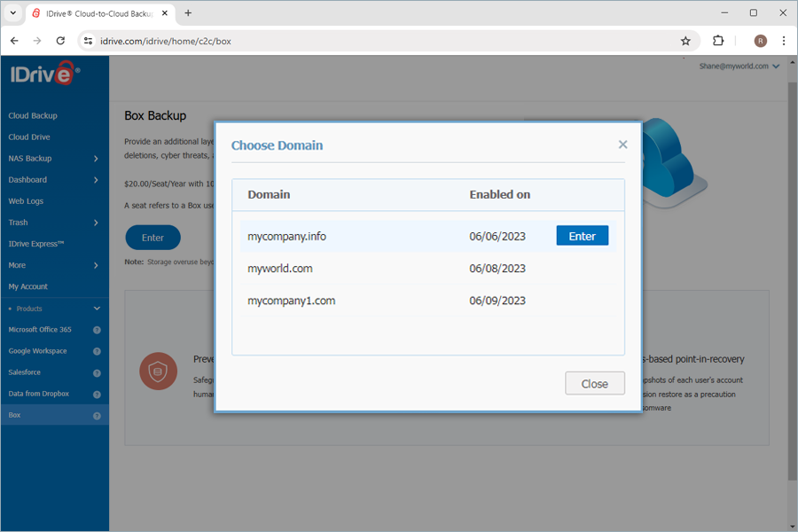Screen dimensions: 798x532
Task: Click the 06/09/2023 enabled date
Action: (x=497, y=301)
